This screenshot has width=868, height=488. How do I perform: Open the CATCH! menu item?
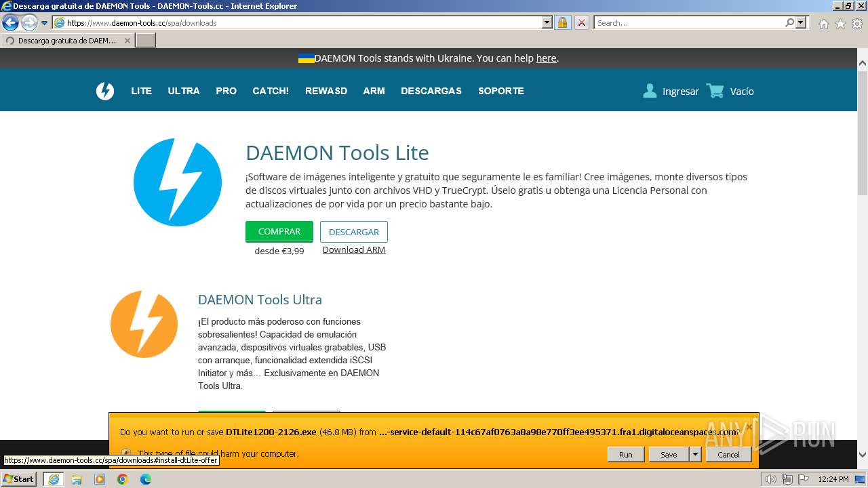271,91
